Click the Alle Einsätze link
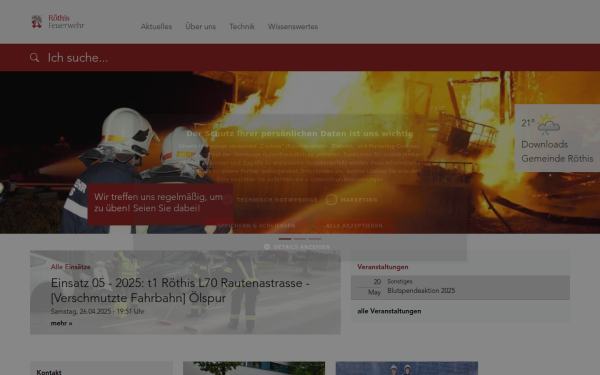Viewport: 600px width, 375px height. [x=71, y=267]
